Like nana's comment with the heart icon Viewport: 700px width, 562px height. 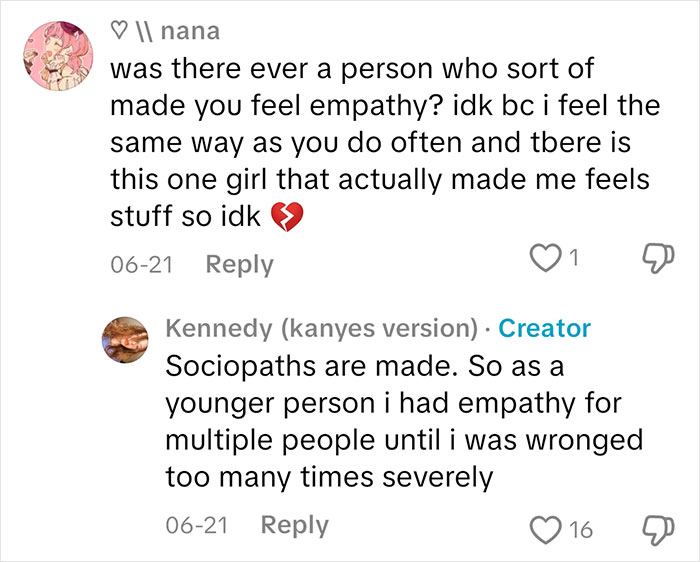coord(545,258)
